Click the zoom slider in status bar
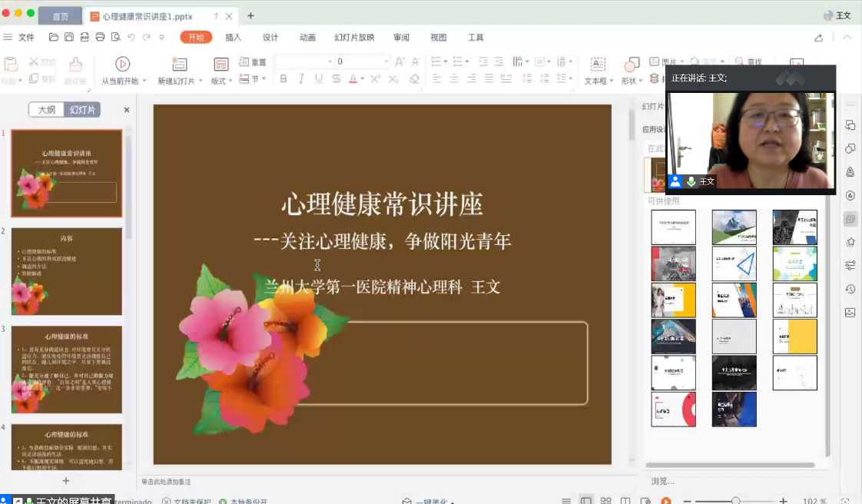 click(x=735, y=501)
